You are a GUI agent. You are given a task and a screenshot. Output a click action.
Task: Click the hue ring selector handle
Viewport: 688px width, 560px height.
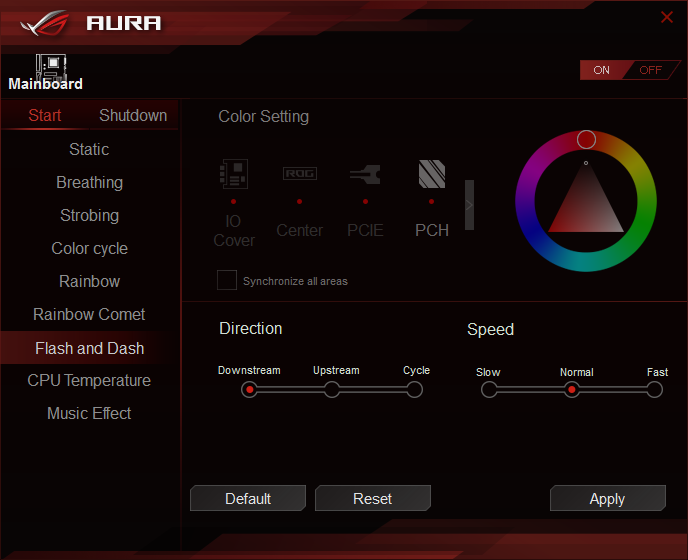click(x=586, y=140)
